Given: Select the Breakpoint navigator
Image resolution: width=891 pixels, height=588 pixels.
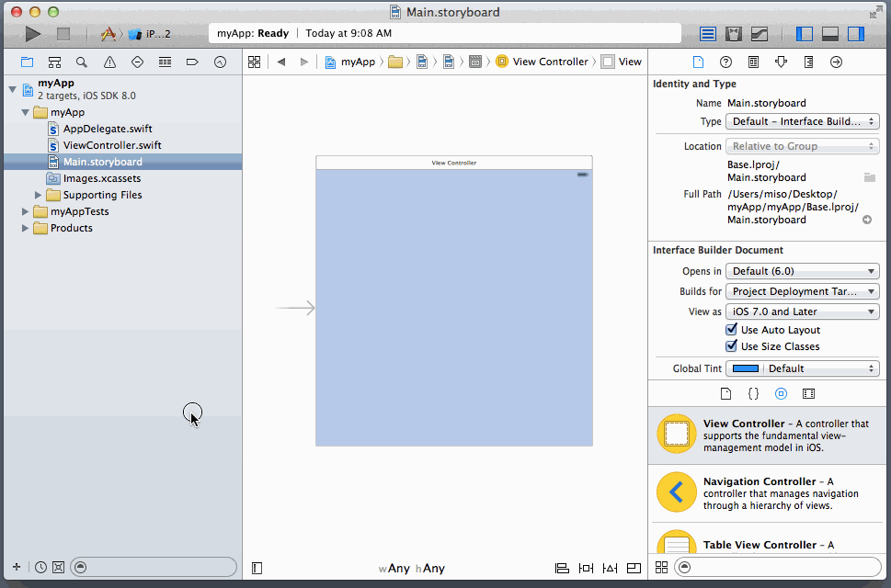Looking at the screenshot, I should coord(191,62).
